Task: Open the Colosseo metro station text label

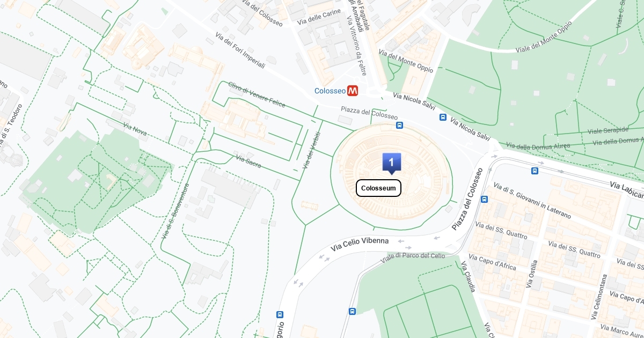Action: (330, 91)
